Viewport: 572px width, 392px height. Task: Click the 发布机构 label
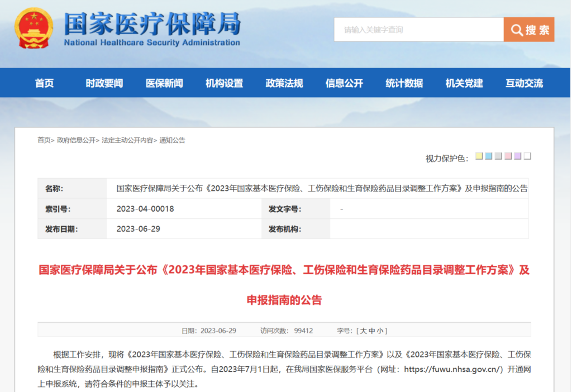click(x=285, y=229)
